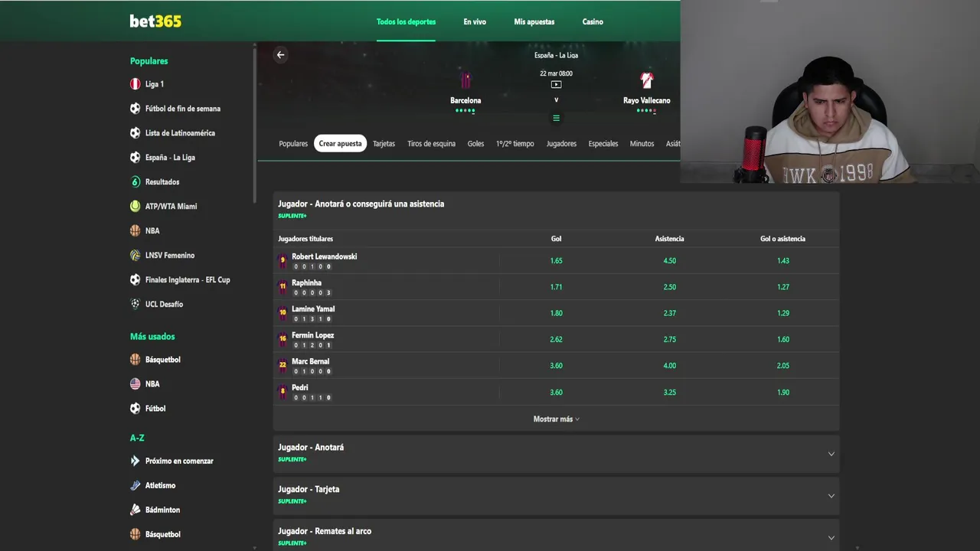The image size is (980, 551).
Task: Click soccer ball icon beside Fútbol de fin de semana
Action: (135, 109)
